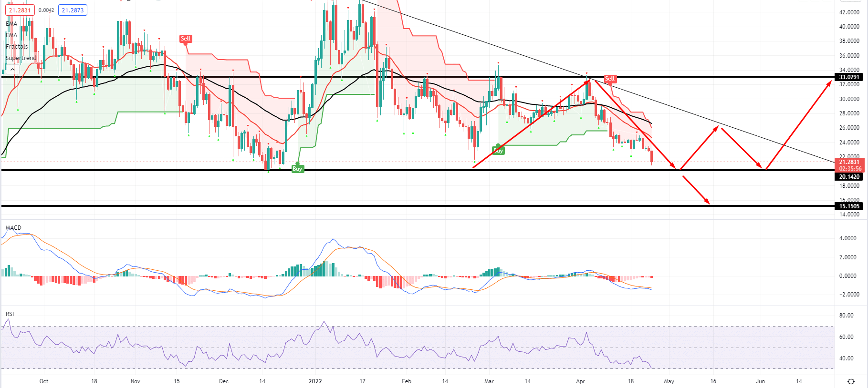Click the red 21.2831 sell price button
The height and width of the screenshot is (388, 868).
click(x=20, y=10)
